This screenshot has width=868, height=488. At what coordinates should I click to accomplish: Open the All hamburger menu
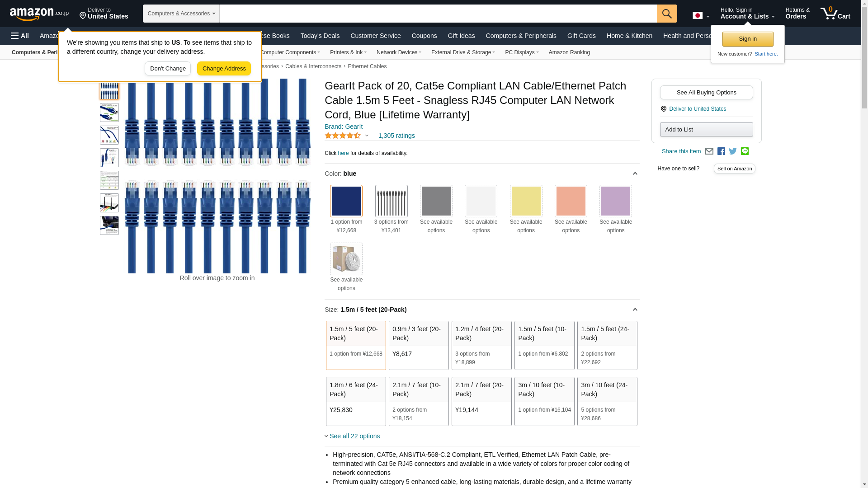(x=20, y=36)
